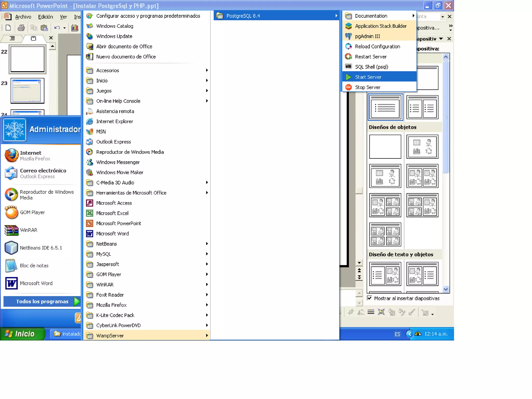Click the Inicio start button
532x399 pixels.
20,334
